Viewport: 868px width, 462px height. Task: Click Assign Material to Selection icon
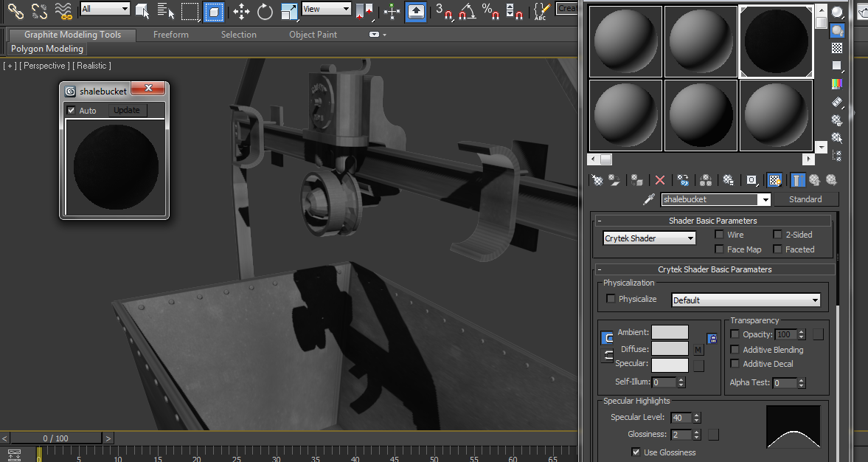(637, 180)
